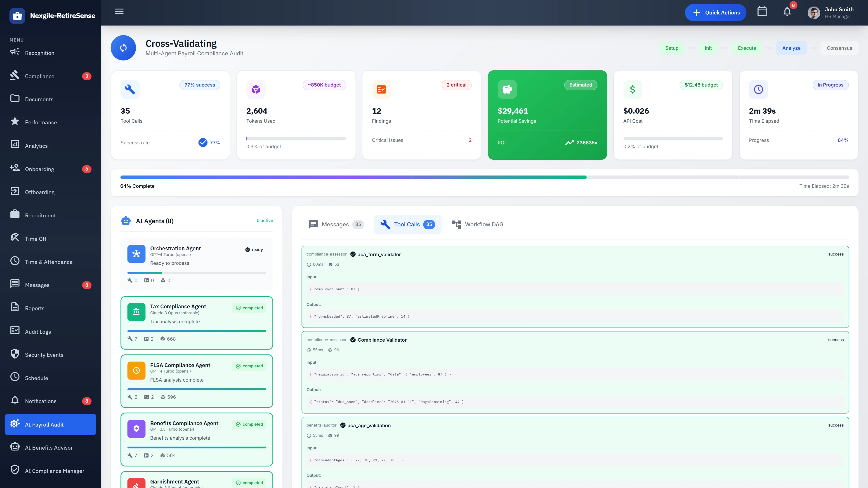The height and width of the screenshot is (488, 868).
Task: Click the robot icon beside AI Agents
Action: [x=125, y=221]
